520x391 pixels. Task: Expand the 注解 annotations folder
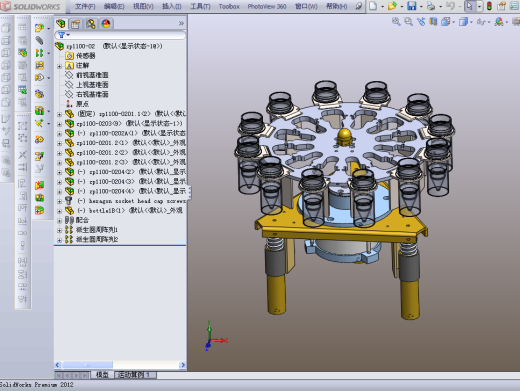[59, 66]
